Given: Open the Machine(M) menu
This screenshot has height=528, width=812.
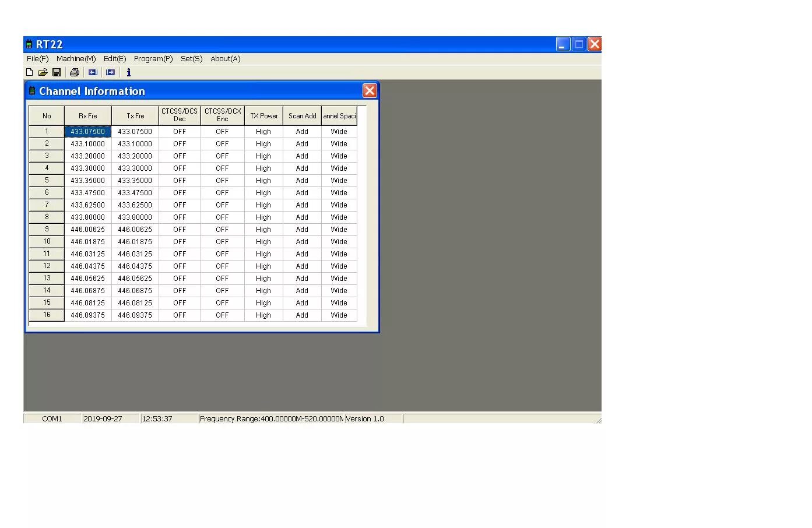Looking at the screenshot, I should coord(76,59).
